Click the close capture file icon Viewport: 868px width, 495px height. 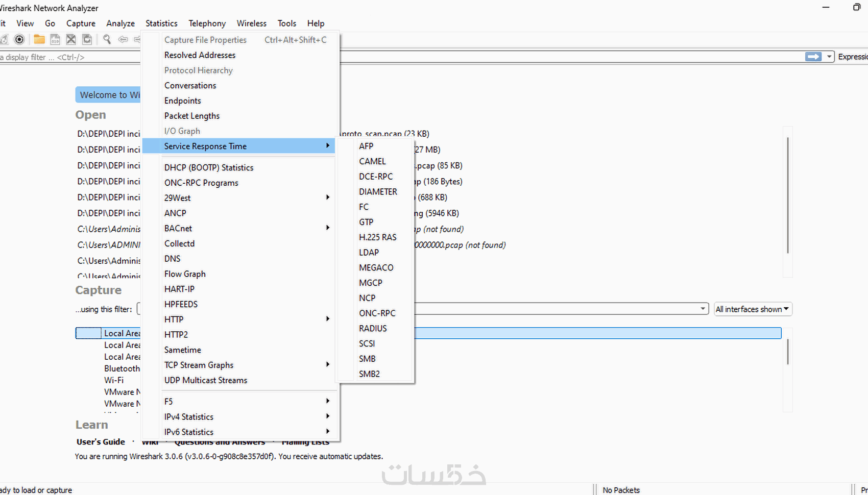(x=71, y=39)
